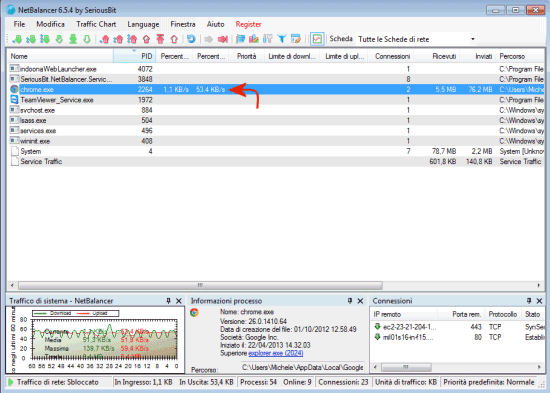The image size is (550, 393).
Task: Close the Connessioni panel
Action: [539, 301]
